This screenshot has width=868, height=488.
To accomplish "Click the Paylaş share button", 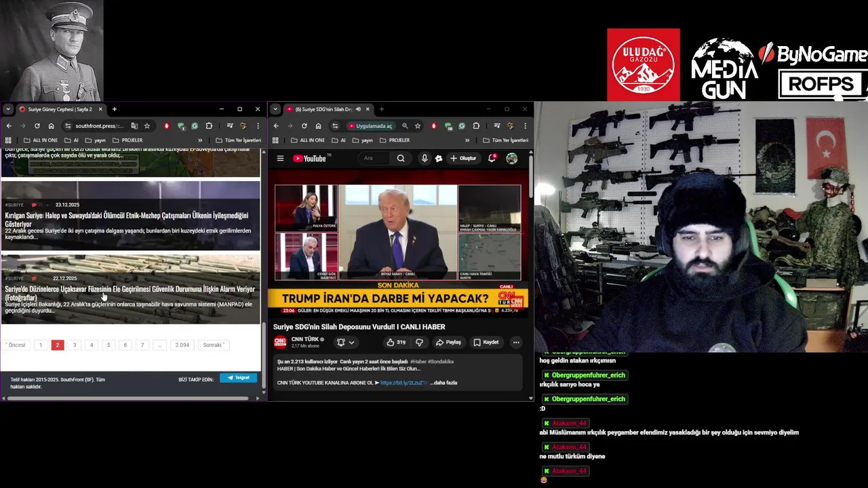I will (448, 342).
